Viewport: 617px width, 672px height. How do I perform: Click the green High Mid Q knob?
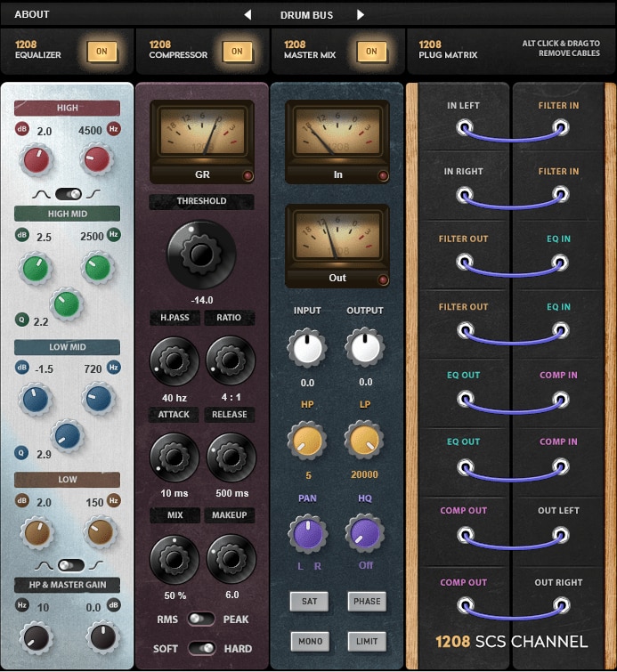(66, 304)
